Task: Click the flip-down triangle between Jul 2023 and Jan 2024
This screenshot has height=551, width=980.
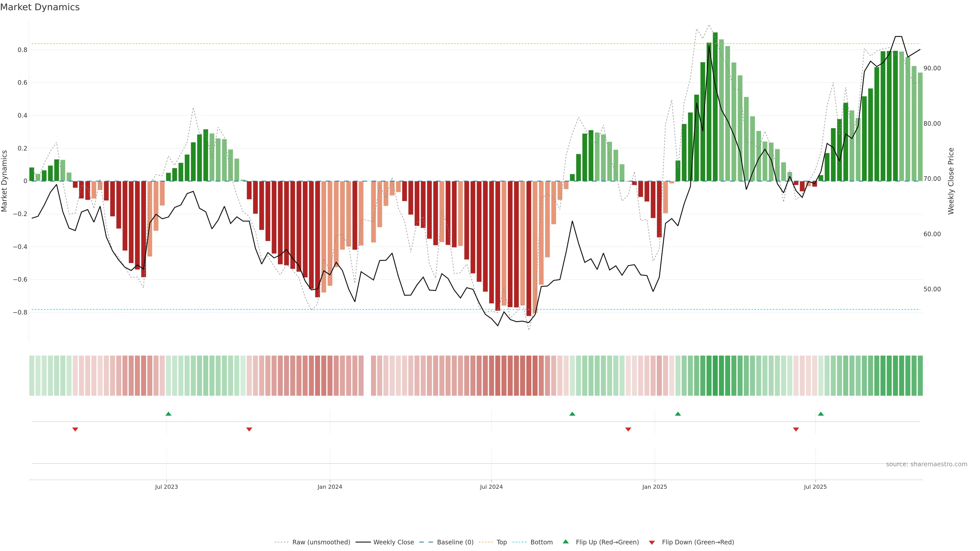Action: pyautogui.click(x=249, y=429)
